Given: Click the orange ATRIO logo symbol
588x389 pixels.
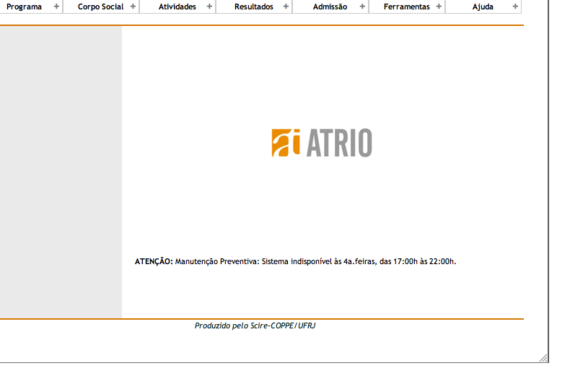Looking at the screenshot, I should coord(286,143).
